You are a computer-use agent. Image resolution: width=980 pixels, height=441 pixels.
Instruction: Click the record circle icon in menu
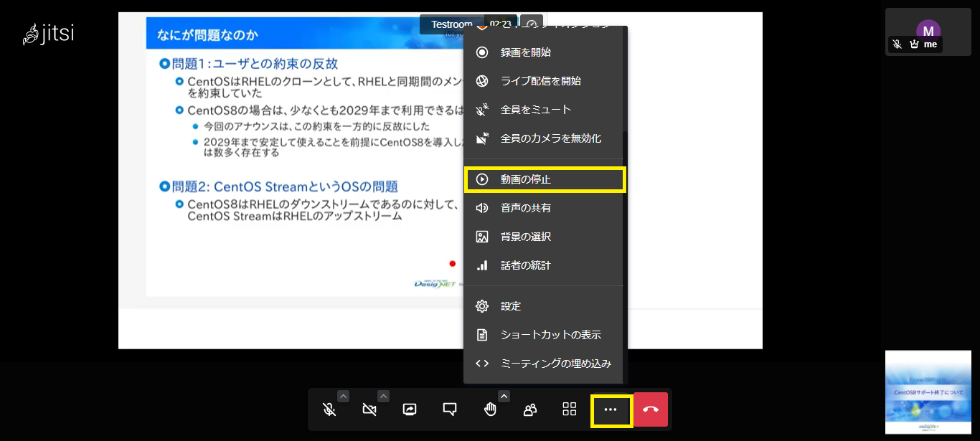click(x=482, y=52)
